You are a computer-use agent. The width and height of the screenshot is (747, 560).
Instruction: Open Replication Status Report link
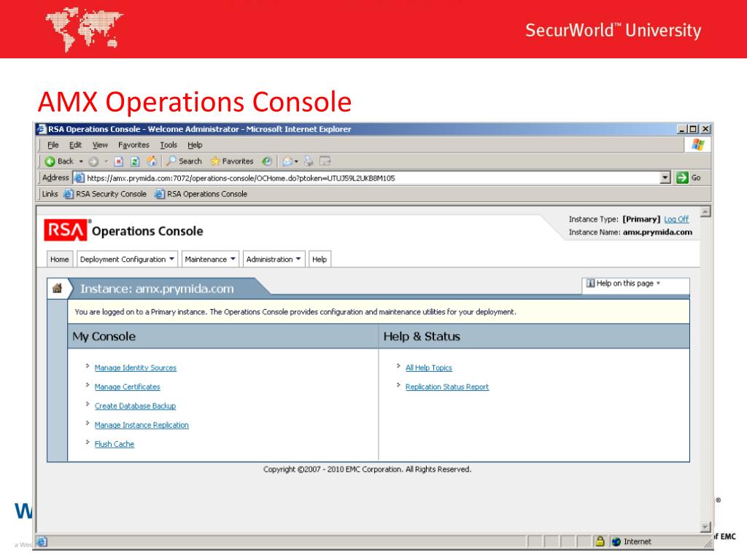click(x=447, y=386)
